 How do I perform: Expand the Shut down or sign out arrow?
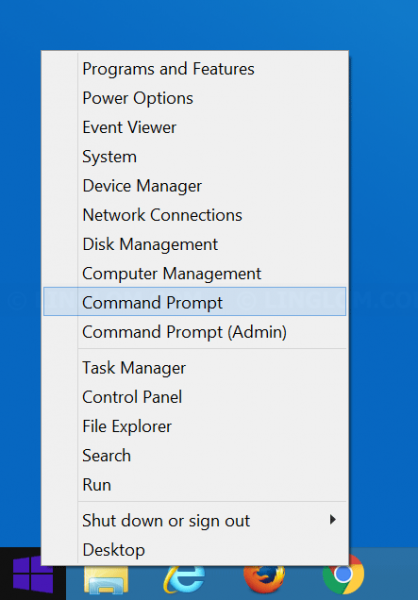(x=333, y=520)
